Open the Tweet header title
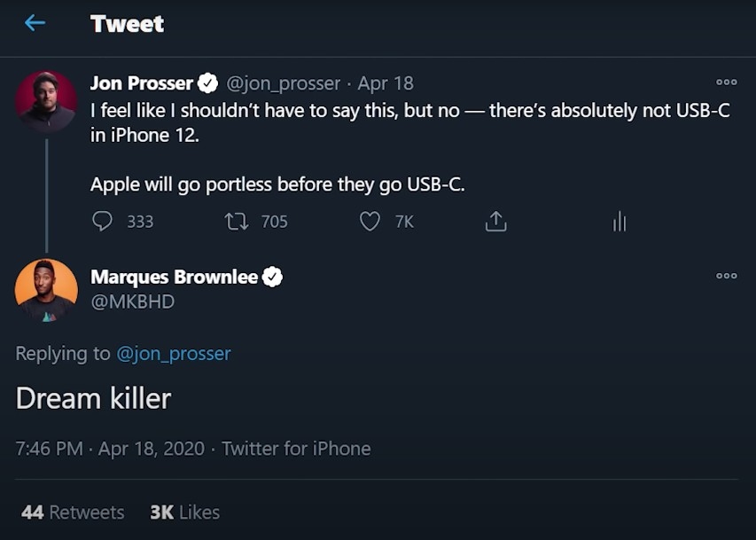The width and height of the screenshot is (756, 540). coord(127,24)
